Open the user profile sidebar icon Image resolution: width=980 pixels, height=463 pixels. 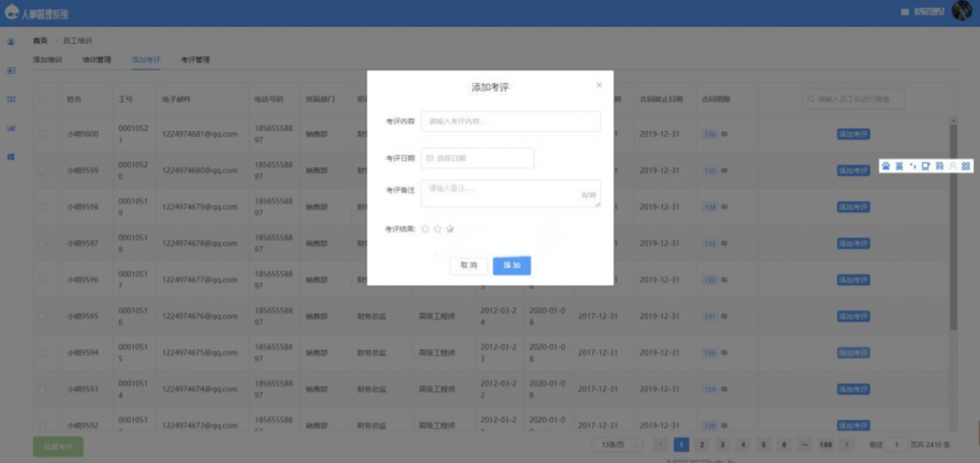pyautogui.click(x=11, y=42)
